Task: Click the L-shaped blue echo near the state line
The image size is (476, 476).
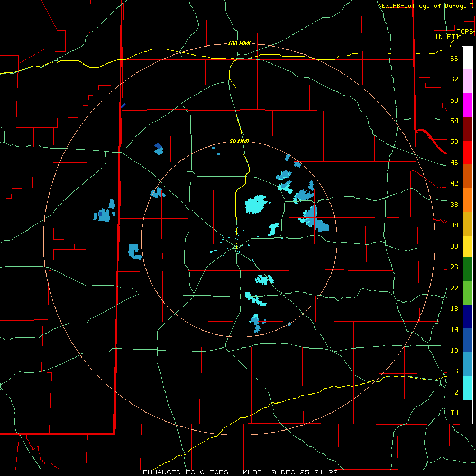Action: click(134, 252)
